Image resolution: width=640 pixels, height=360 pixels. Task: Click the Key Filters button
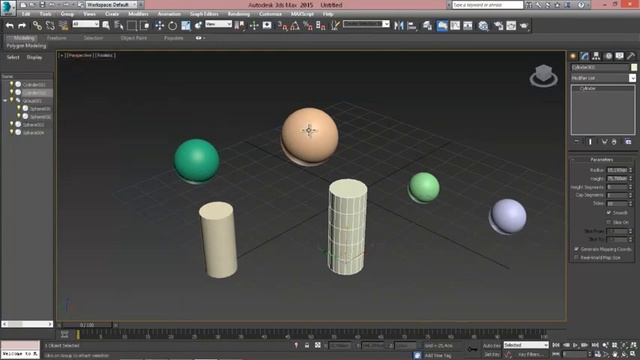[530, 354]
